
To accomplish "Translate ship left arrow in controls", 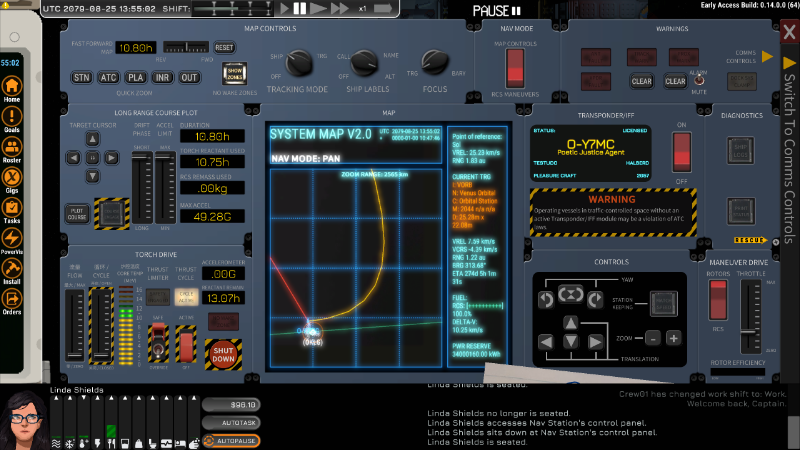I will tap(546, 341).
